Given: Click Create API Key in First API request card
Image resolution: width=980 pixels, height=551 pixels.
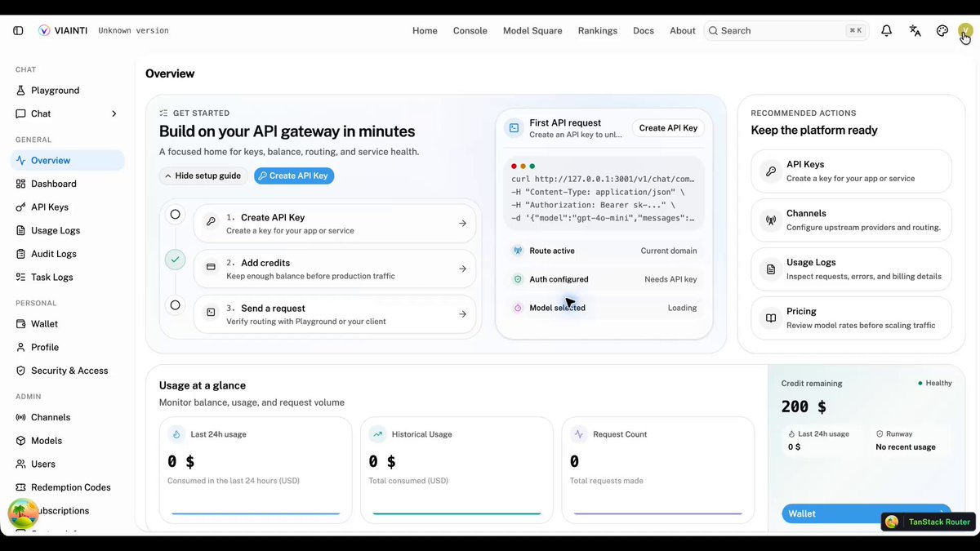Looking at the screenshot, I should [x=668, y=128].
